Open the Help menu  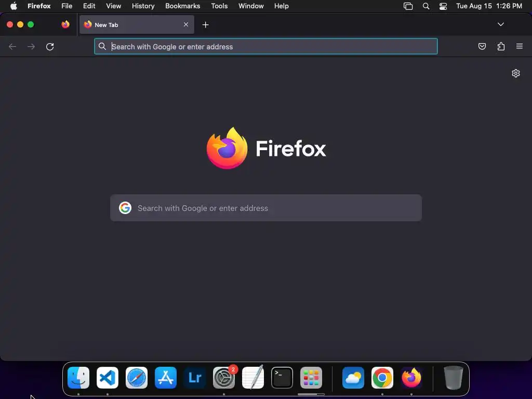(281, 6)
